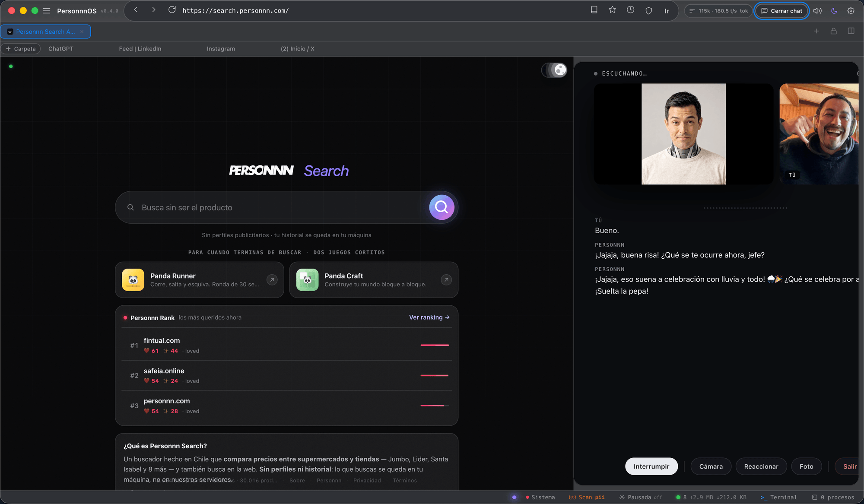Click the Foto button

click(x=807, y=466)
